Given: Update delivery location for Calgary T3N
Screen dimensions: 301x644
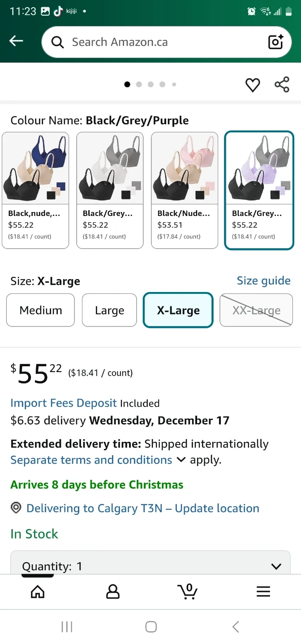Looking at the screenshot, I should coord(142,508).
